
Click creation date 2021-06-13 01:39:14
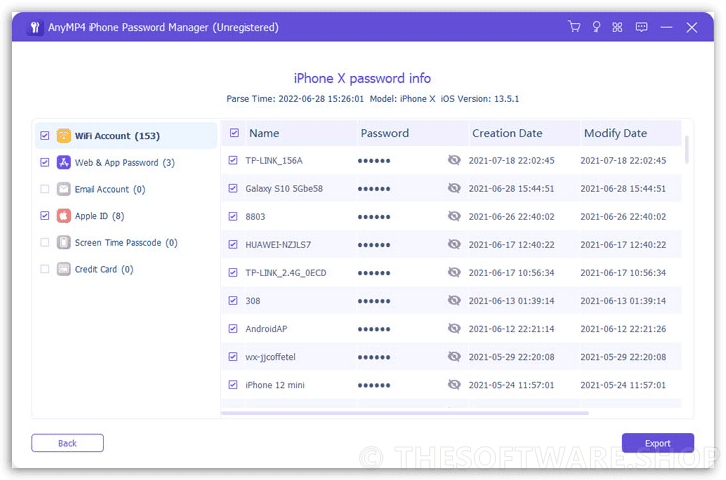click(x=511, y=301)
